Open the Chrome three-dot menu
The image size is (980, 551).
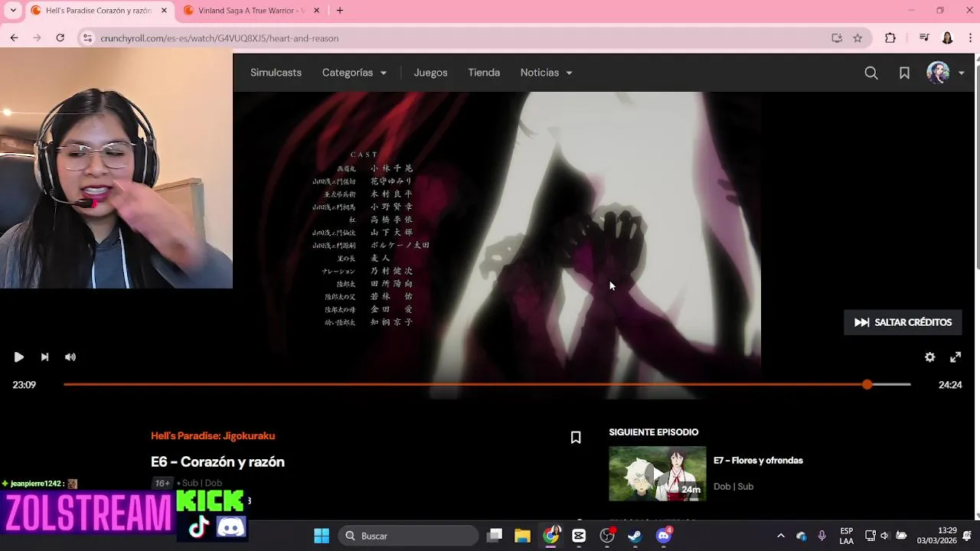(969, 38)
